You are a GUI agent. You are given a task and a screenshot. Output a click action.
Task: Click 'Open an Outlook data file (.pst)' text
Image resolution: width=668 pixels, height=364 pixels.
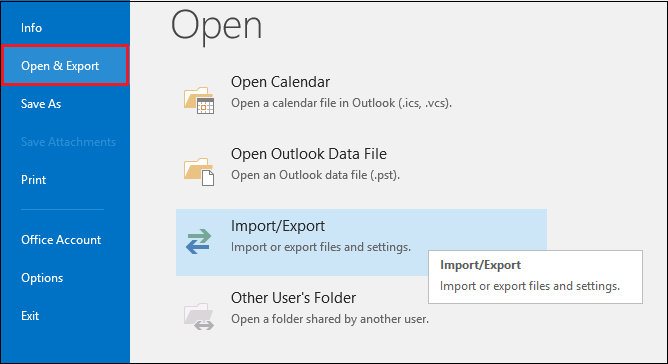tap(316, 175)
